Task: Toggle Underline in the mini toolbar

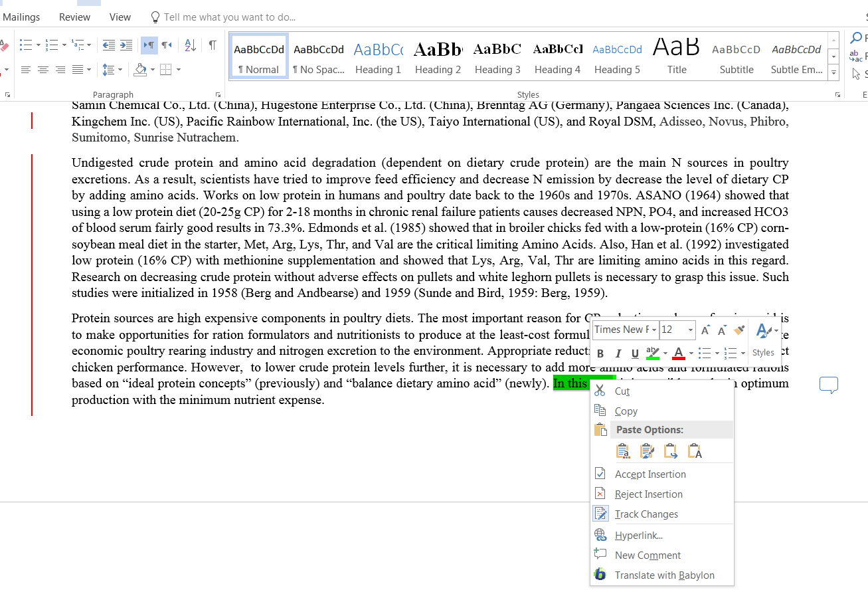Action: (x=635, y=353)
